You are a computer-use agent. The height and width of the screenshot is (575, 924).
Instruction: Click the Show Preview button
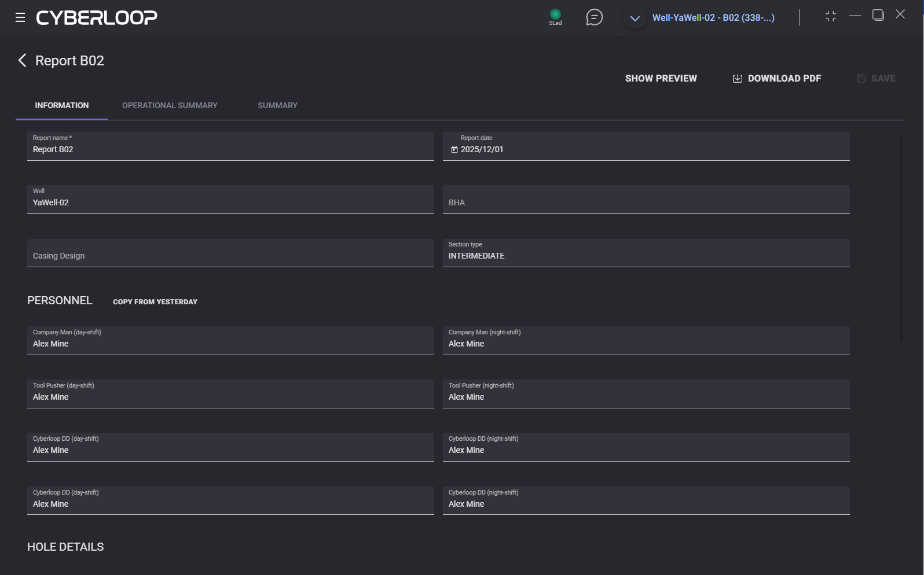[x=661, y=78]
